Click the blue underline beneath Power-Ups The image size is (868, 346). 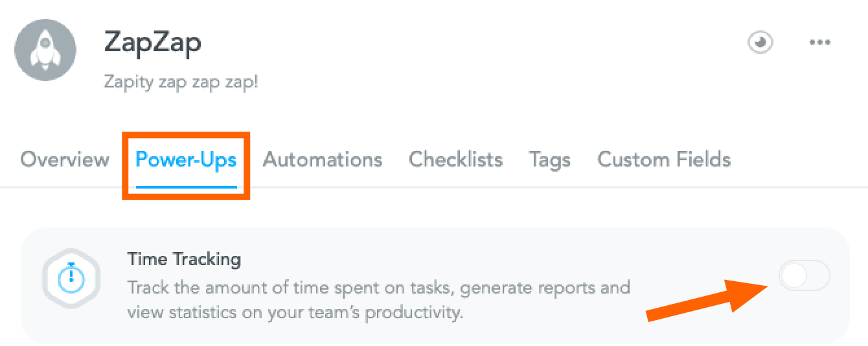click(x=186, y=185)
